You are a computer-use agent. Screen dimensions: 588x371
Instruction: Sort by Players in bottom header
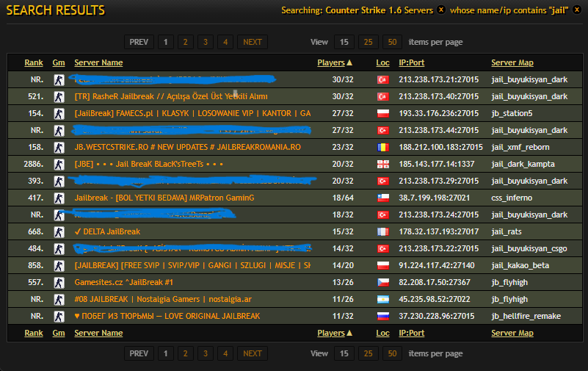coord(335,333)
